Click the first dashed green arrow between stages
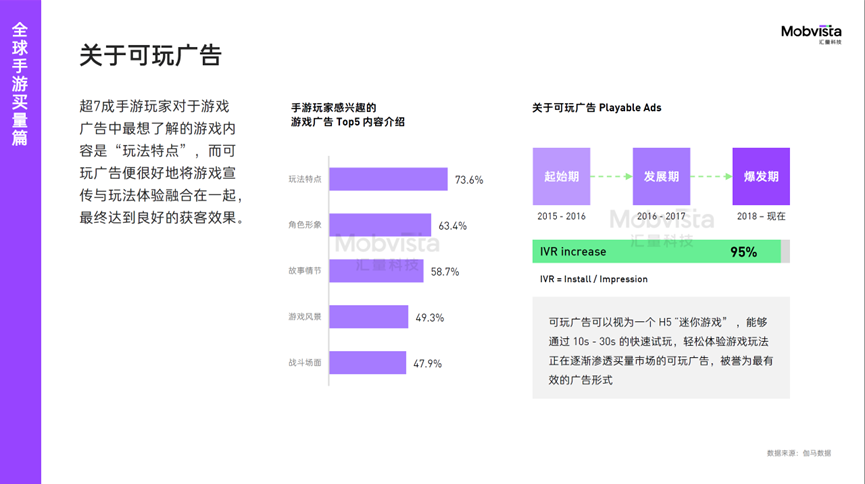 pos(611,176)
